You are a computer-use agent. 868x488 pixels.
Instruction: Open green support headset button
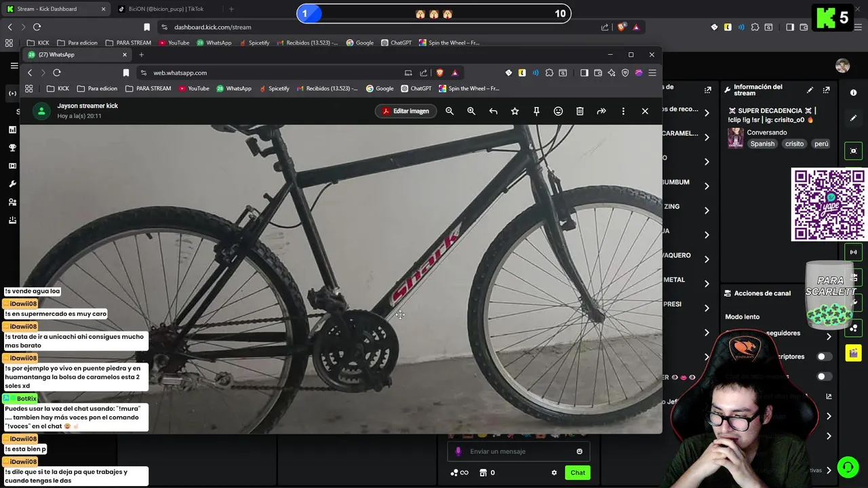click(848, 467)
